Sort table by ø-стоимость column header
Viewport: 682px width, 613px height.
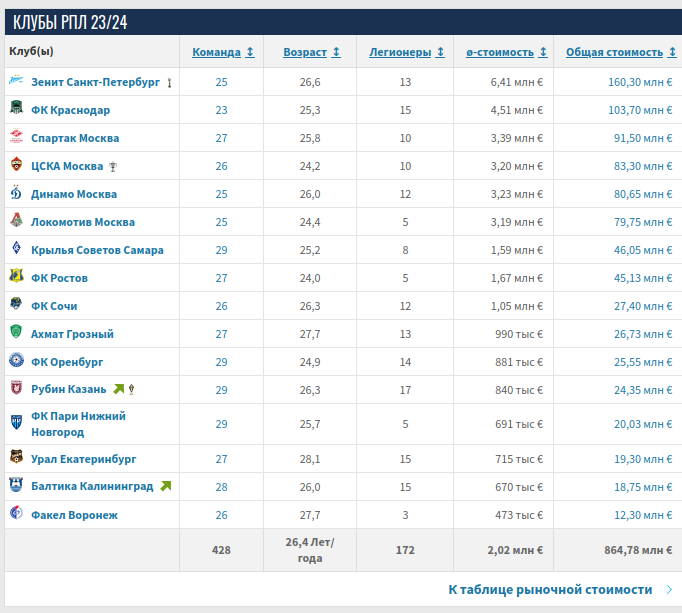[500, 52]
